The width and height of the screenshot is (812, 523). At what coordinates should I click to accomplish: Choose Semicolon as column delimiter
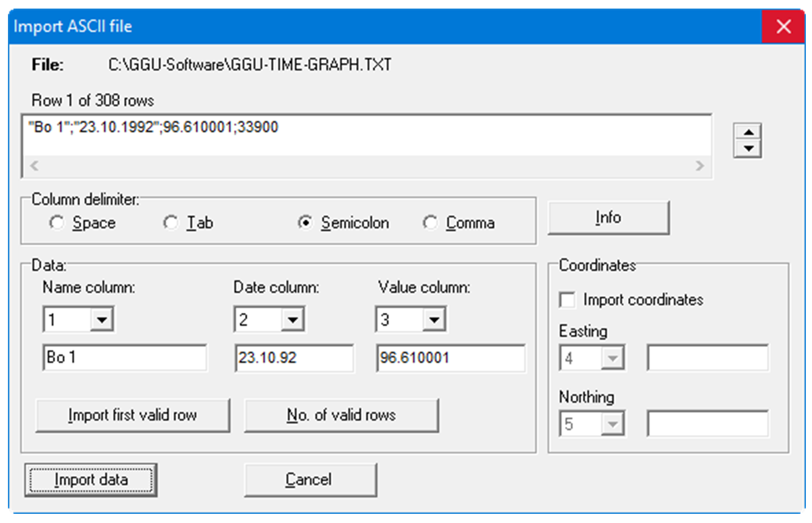305,224
